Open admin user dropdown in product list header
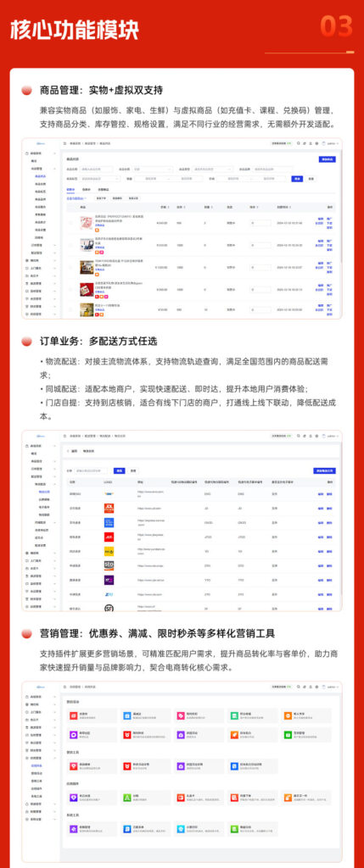This screenshot has height=868, width=364. [x=330, y=143]
